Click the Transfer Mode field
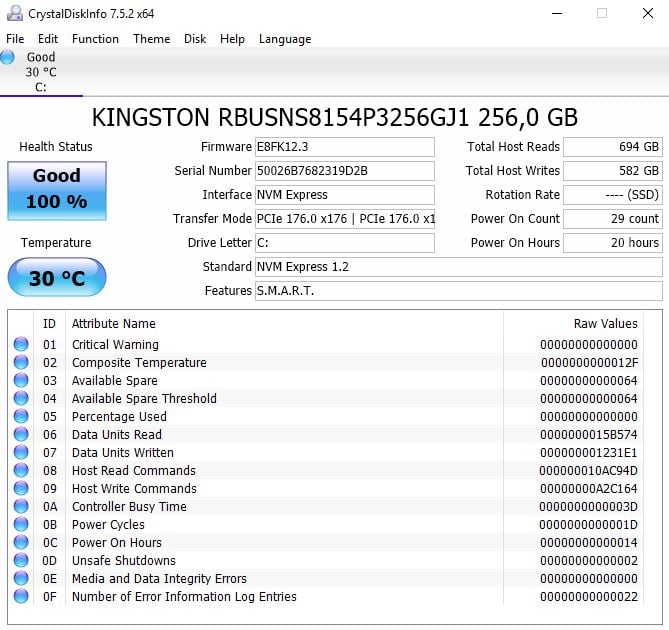Image resolution: width=669 pixels, height=630 pixels. tap(345, 219)
